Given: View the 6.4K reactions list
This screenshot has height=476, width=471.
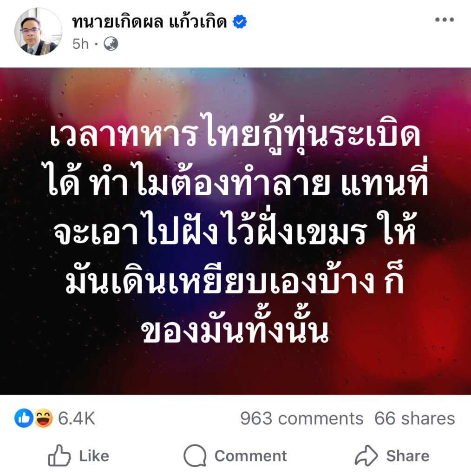Looking at the screenshot, I should point(77,418).
